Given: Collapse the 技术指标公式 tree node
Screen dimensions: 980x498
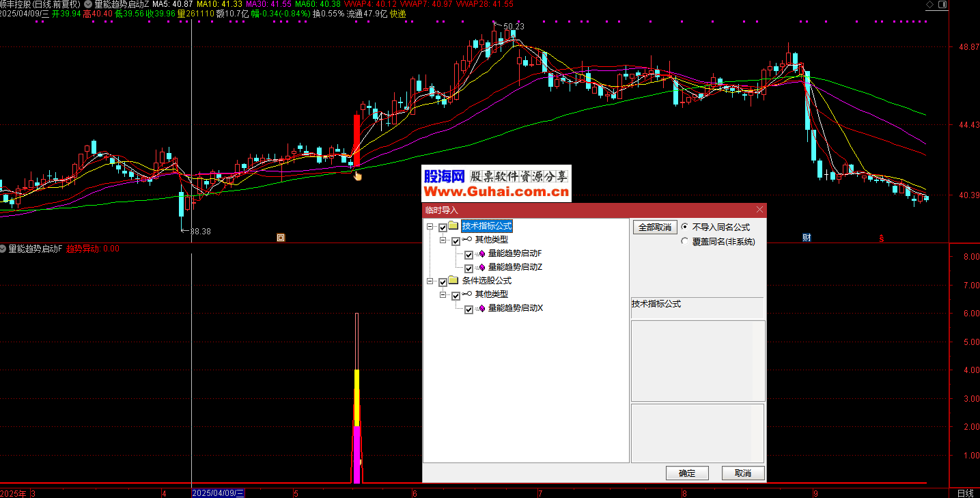Looking at the screenshot, I should pos(430,227).
